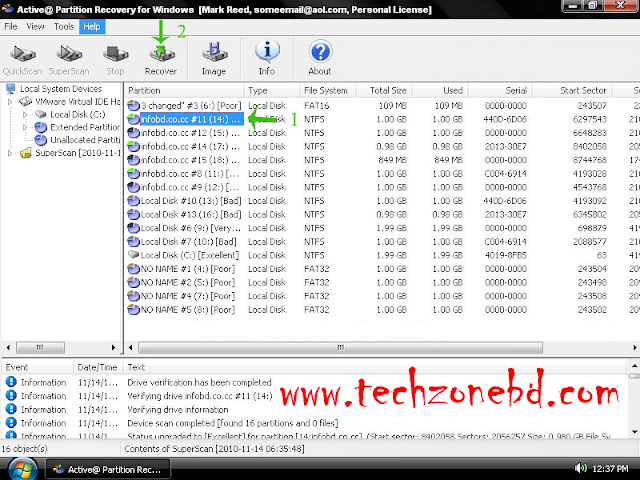
Task: Open the File menu
Action: [11, 27]
